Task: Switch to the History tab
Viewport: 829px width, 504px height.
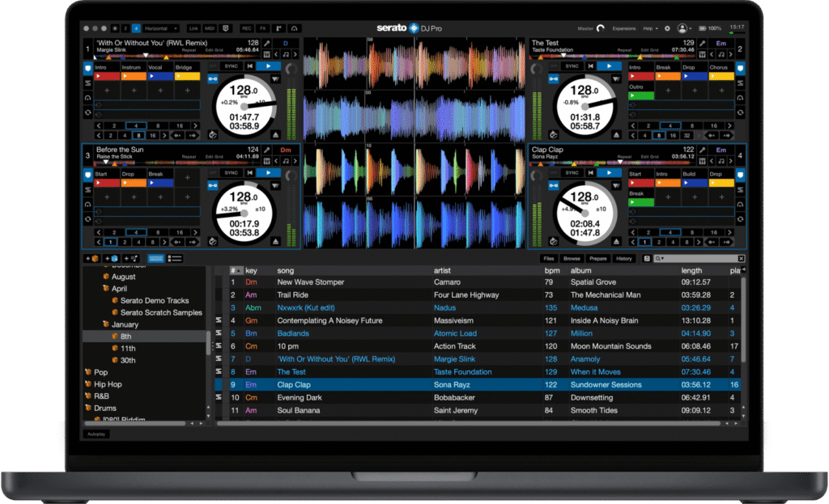Action: [x=626, y=258]
